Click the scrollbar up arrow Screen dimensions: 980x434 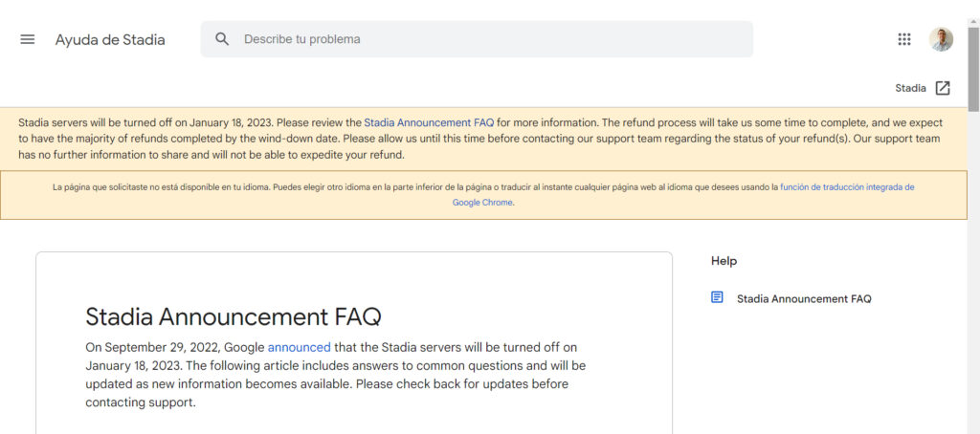click(x=973, y=7)
